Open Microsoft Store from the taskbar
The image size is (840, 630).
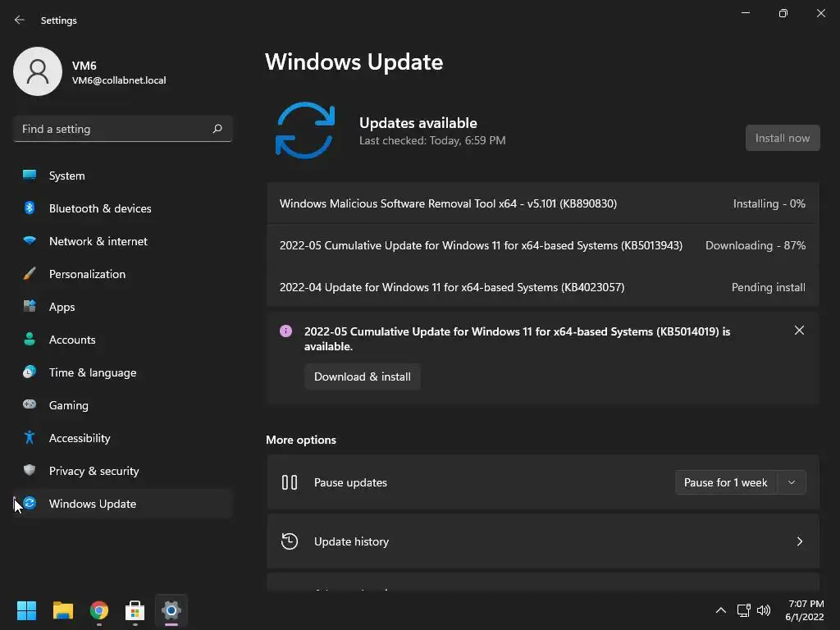pos(135,610)
